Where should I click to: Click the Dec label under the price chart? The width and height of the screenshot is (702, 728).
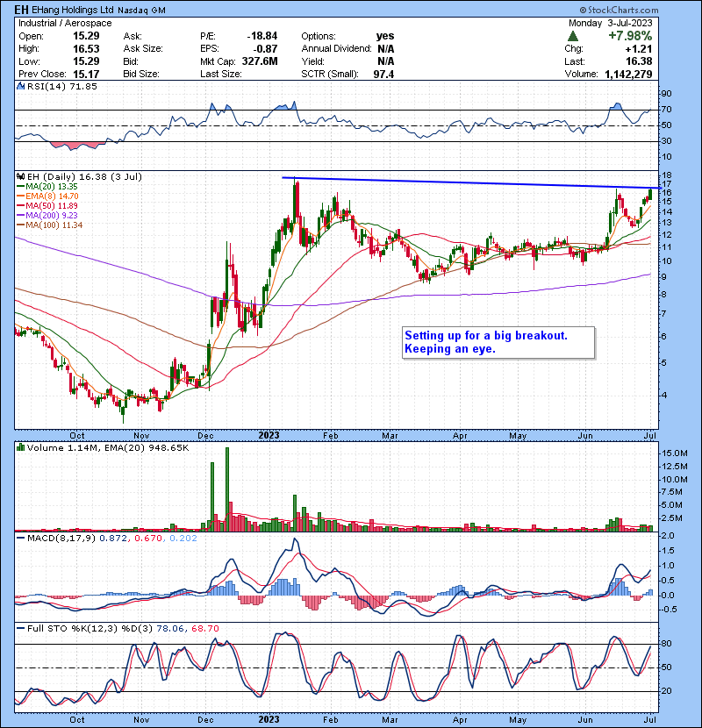(x=205, y=436)
